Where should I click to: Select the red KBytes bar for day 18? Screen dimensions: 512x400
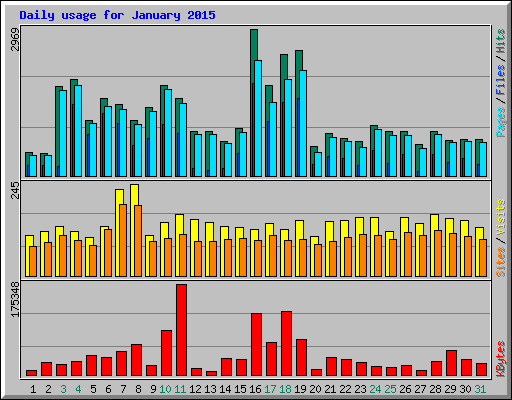(x=286, y=344)
